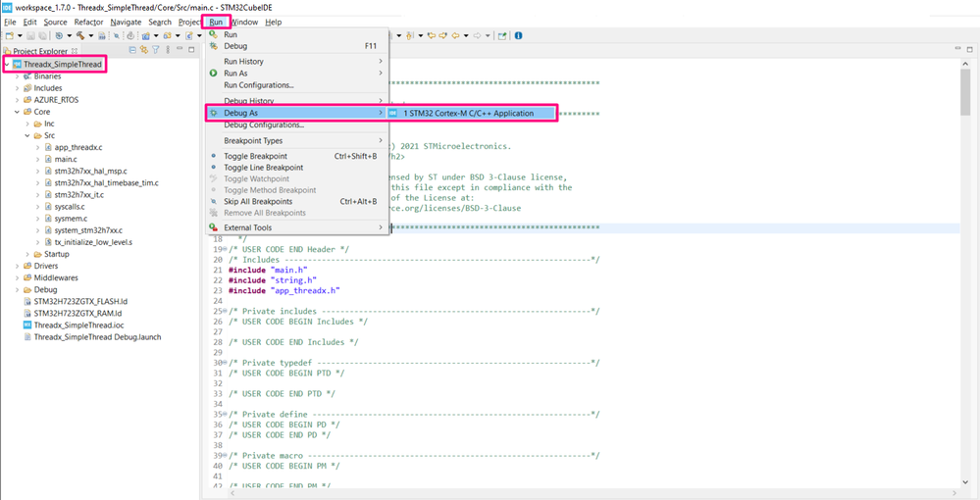The image size is (980, 500).
Task: Open main.c file in the Src folder
Action: [65, 158]
